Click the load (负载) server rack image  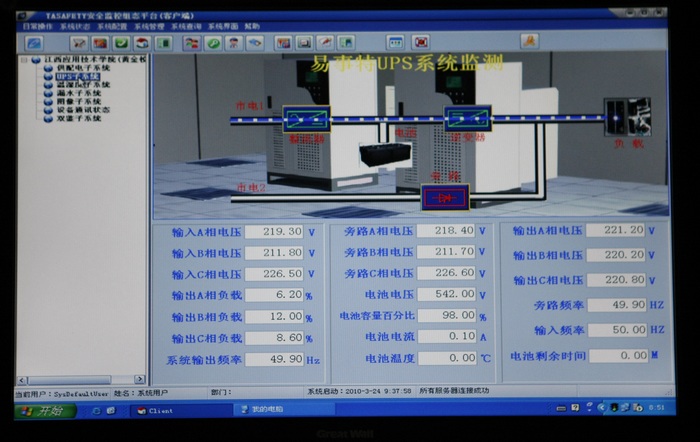(x=627, y=117)
